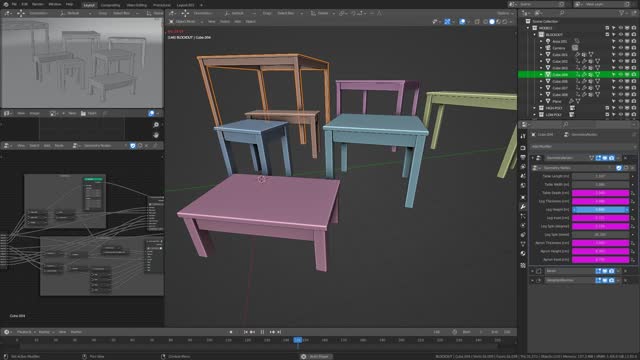Click the current frame marker on timeline

[x=298, y=340]
